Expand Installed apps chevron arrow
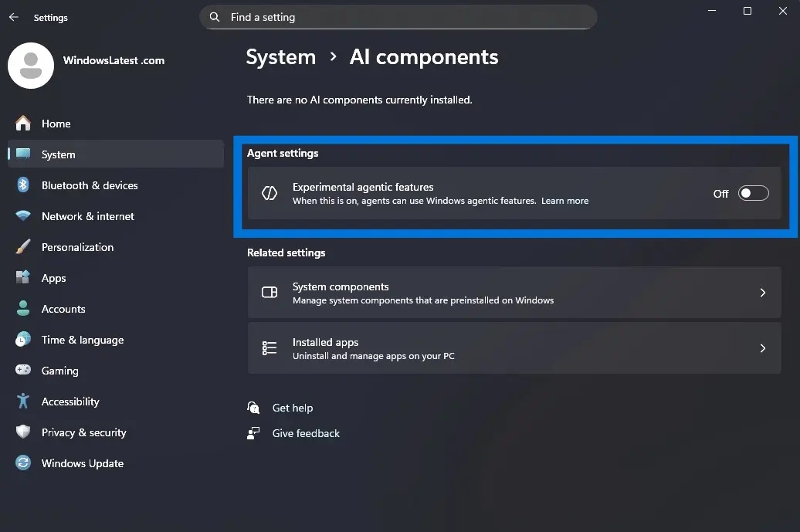This screenshot has height=532, width=800. point(762,348)
